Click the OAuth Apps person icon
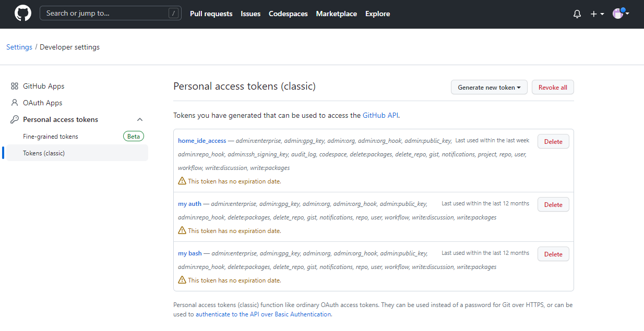 tap(15, 103)
